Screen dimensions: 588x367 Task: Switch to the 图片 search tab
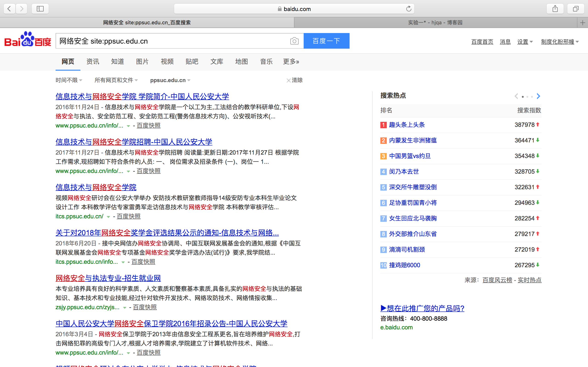pos(142,62)
